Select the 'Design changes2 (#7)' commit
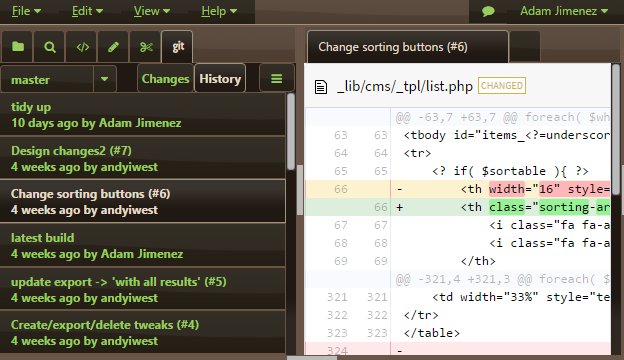The height and width of the screenshot is (360, 624). [x=142, y=158]
